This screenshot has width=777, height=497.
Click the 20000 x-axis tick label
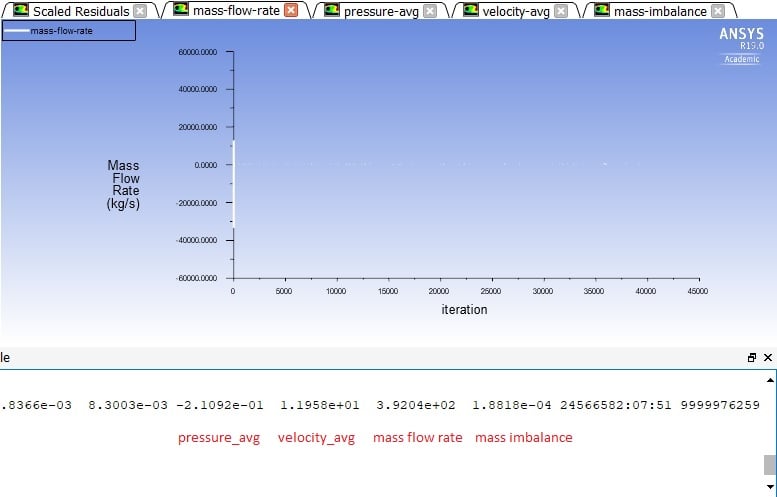pos(439,291)
